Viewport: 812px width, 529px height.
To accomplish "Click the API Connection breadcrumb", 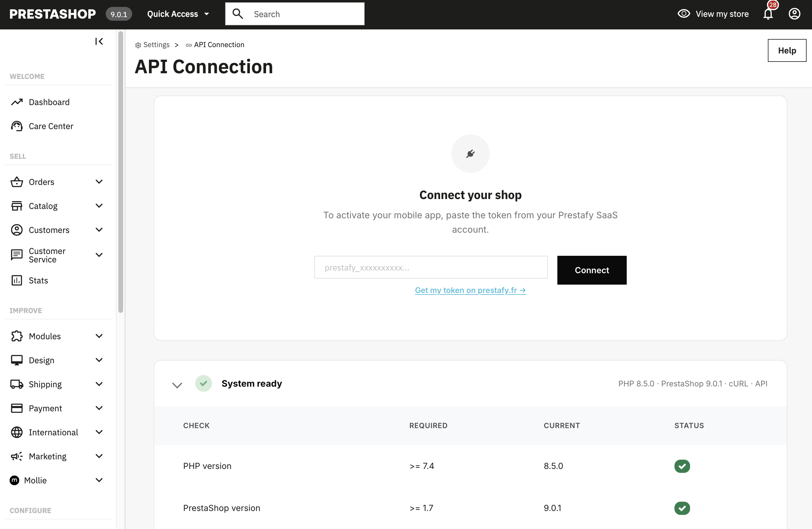I will click(219, 45).
